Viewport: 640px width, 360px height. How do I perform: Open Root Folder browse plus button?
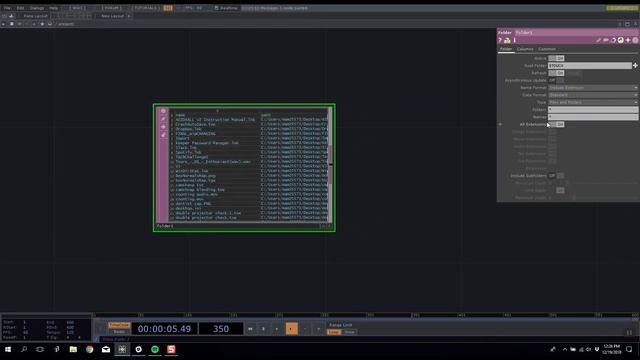click(x=635, y=66)
